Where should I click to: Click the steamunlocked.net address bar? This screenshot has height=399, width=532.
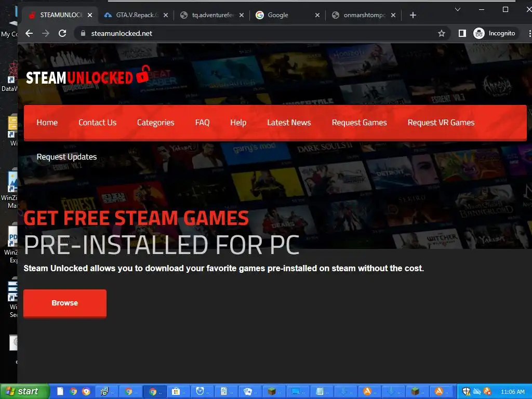pos(261,33)
